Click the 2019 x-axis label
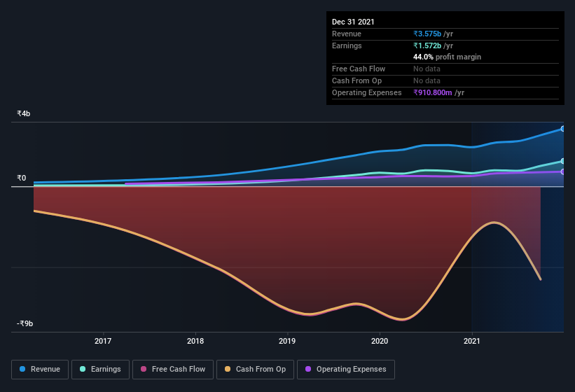The height and width of the screenshot is (392, 575). [287, 341]
